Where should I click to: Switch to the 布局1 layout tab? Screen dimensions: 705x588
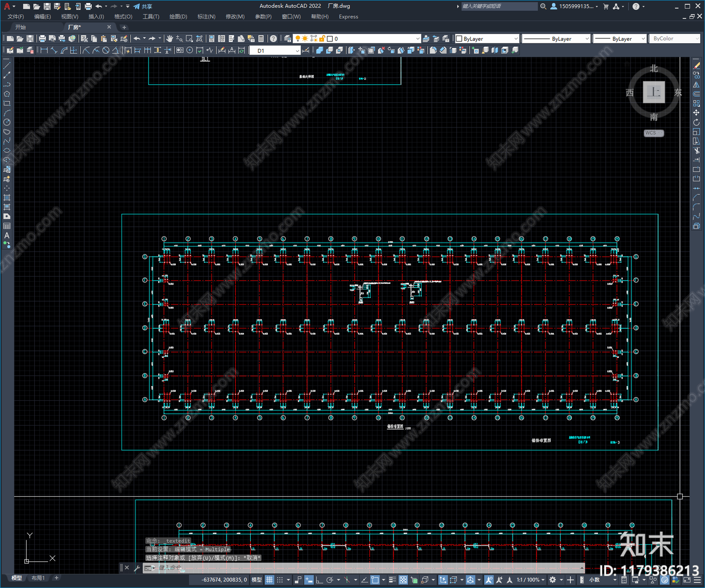(38, 578)
